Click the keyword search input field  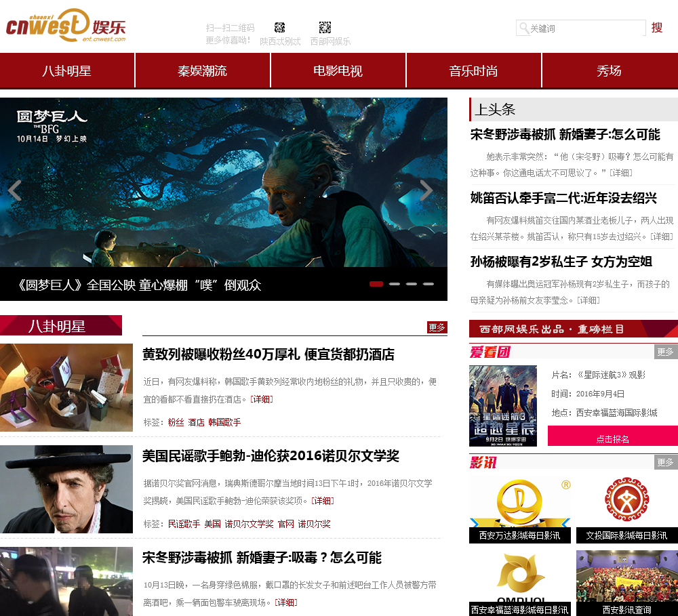pos(581,28)
